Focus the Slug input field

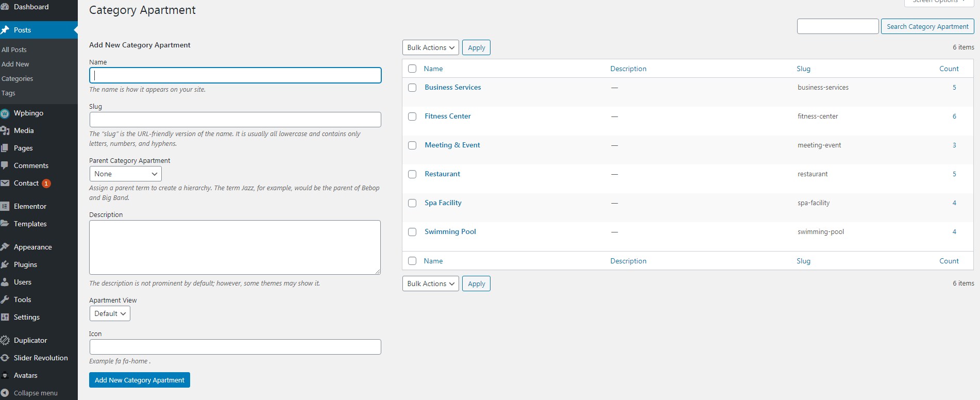click(x=235, y=120)
